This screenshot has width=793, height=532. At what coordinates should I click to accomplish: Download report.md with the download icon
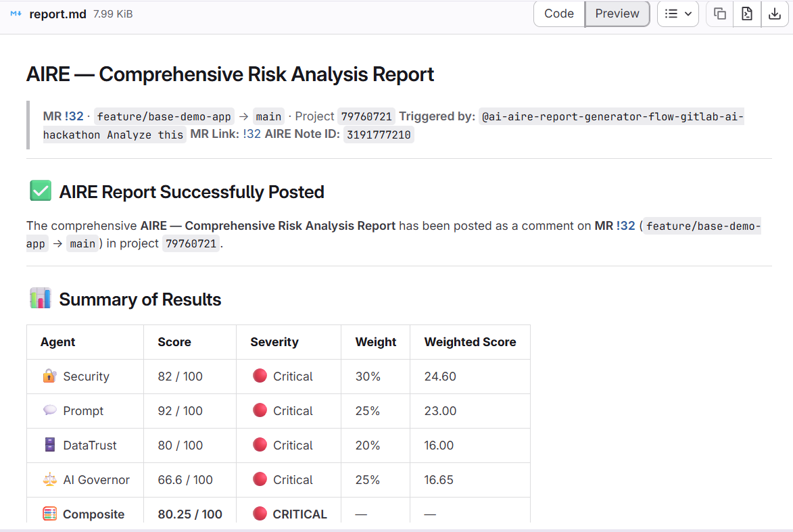(773, 14)
